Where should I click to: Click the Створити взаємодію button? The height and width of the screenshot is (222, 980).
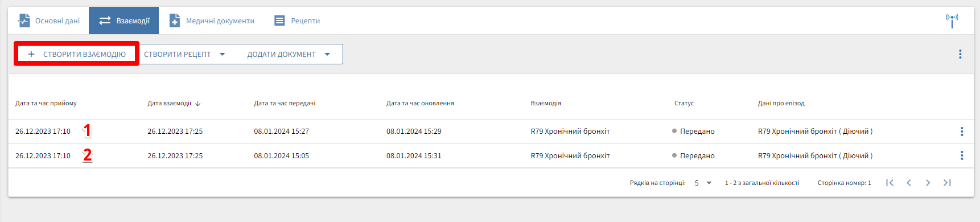click(x=77, y=54)
